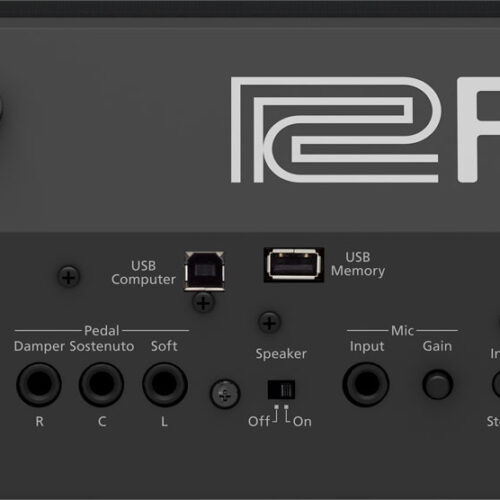This screenshot has height=500, width=500.
Task: Click the "USB Memory" label
Action: [x=358, y=264]
